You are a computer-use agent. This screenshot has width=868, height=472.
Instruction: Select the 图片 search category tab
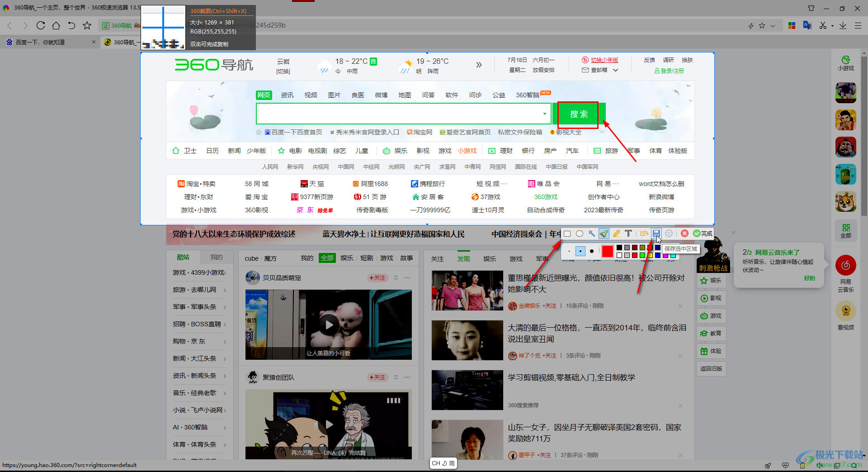pos(334,95)
